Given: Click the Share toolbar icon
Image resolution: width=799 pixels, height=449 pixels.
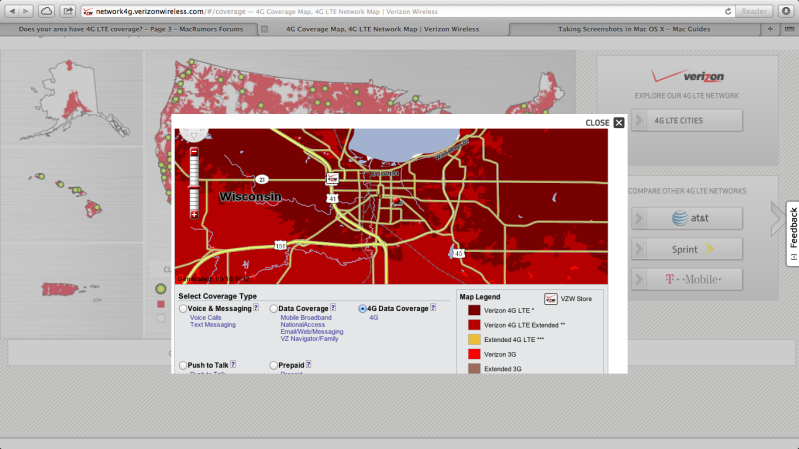Looking at the screenshot, I should (67, 11).
